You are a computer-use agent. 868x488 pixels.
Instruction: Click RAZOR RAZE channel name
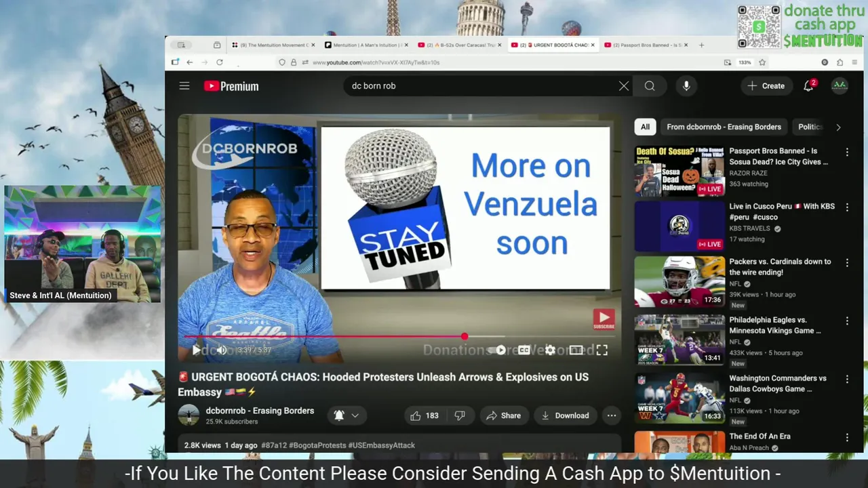[x=748, y=174]
